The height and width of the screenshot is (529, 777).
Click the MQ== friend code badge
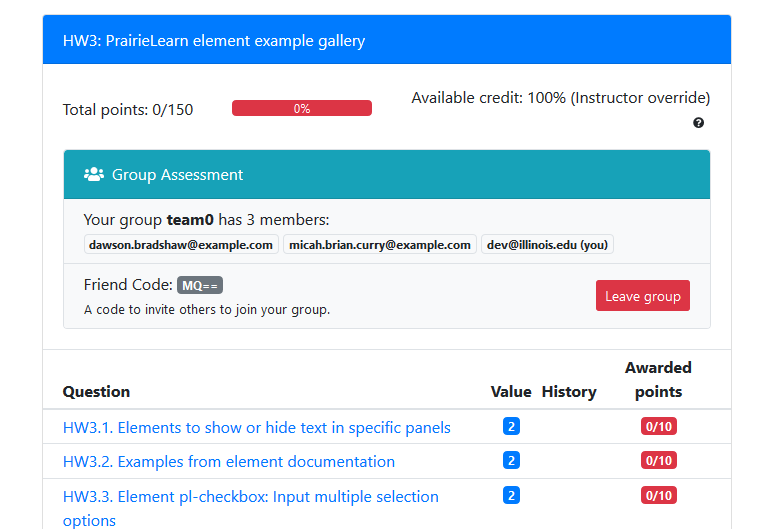pyautogui.click(x=200, y=285)
